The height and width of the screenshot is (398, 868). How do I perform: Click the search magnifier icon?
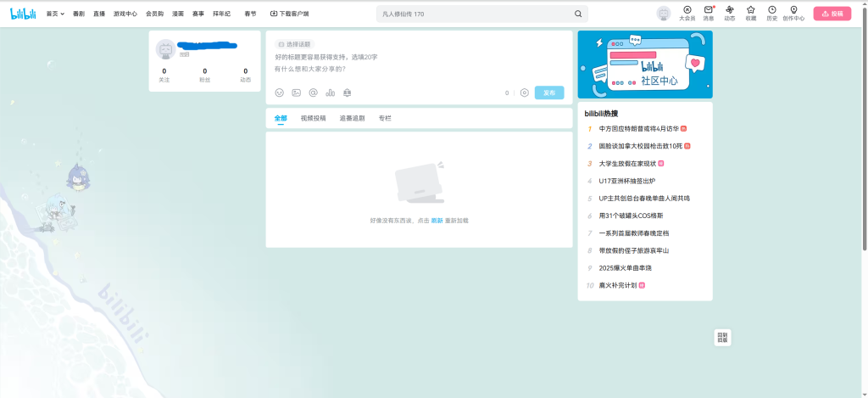click(x=578, y=14)
